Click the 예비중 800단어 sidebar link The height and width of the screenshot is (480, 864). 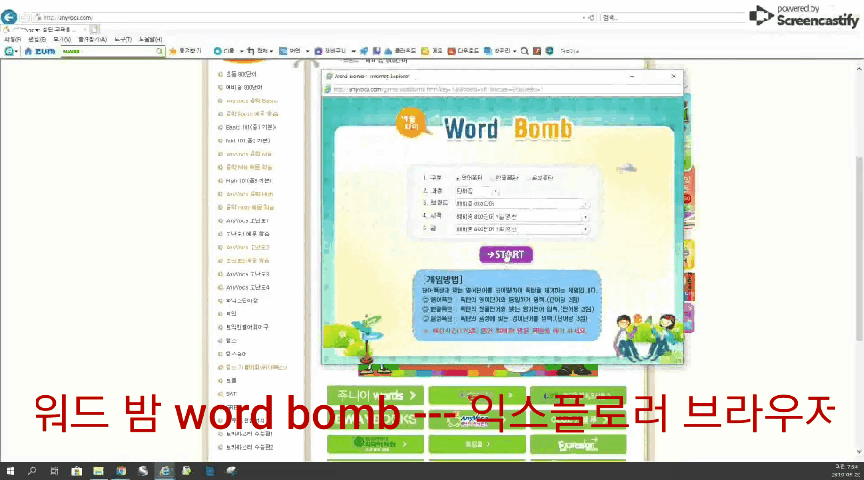[244, 87]
